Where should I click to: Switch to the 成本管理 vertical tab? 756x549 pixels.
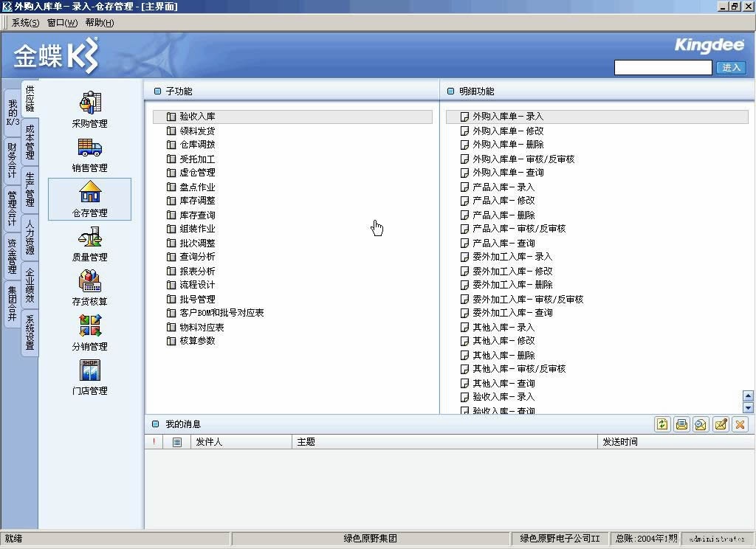(30, 142)
